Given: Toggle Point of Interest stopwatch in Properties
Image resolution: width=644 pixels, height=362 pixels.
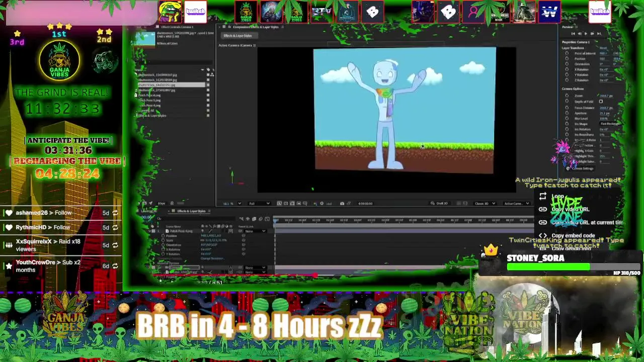Looking at the screenshot, I should [x=567, y=53].
